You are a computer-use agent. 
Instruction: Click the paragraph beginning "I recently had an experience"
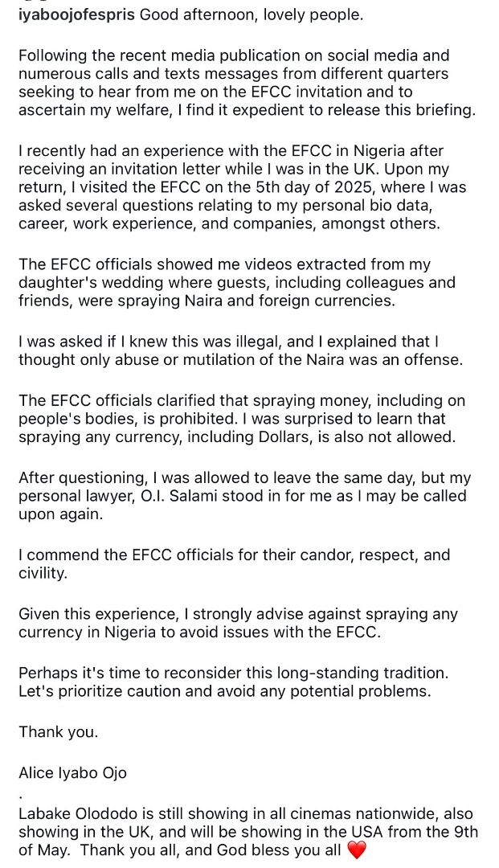point(241,186)
